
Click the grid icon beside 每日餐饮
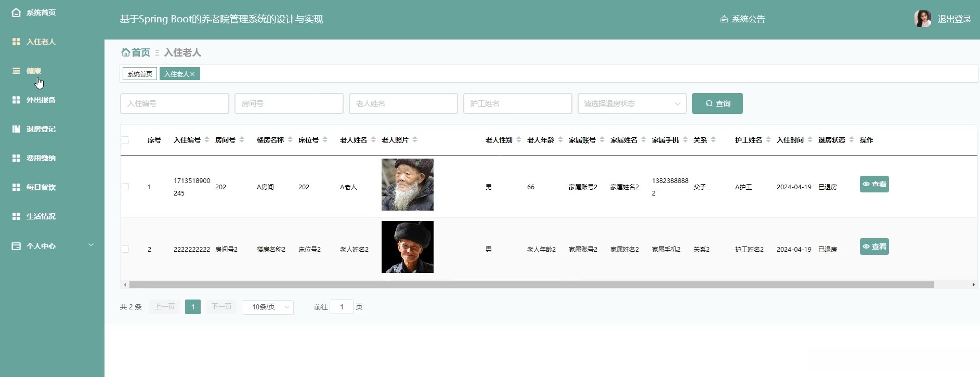[x=16, y=187]
